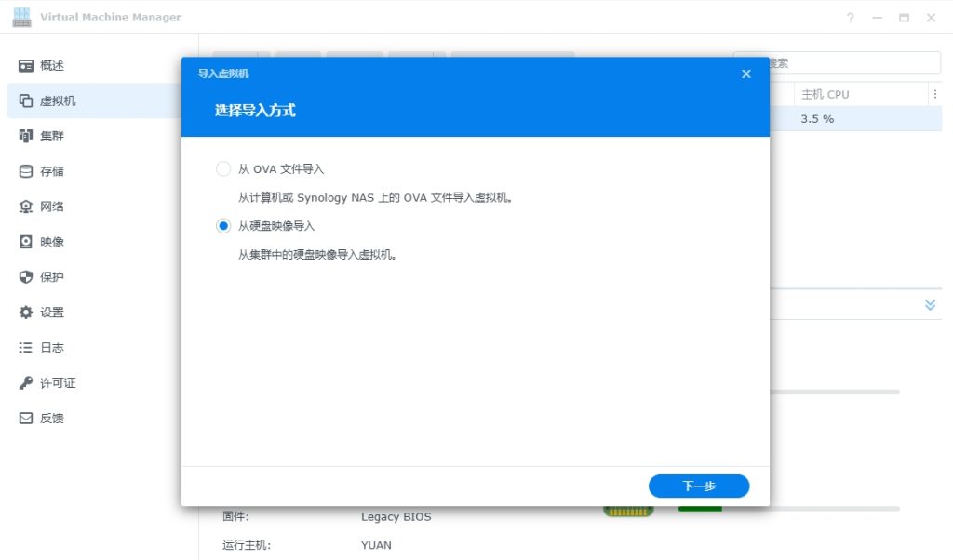Click the 存储 storage sidebar icon
Screen dimensions: 953x560
[x=26, y=172]
